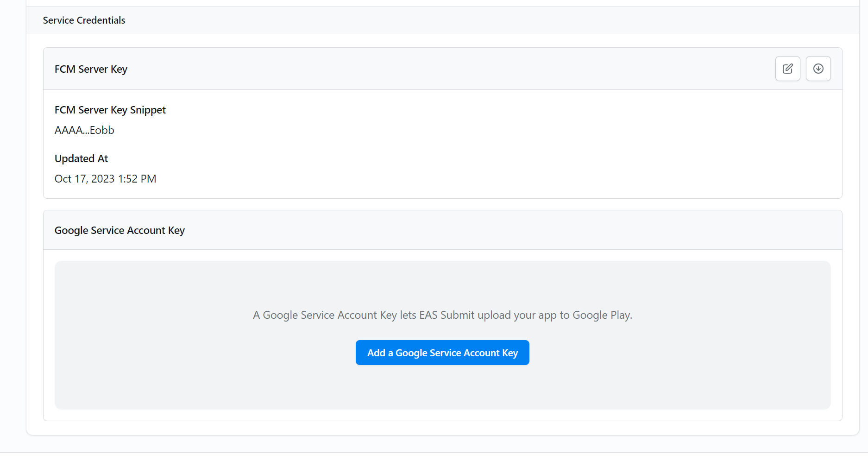Click the Google Service Account Key description sentence

click(x=442, y=315)
